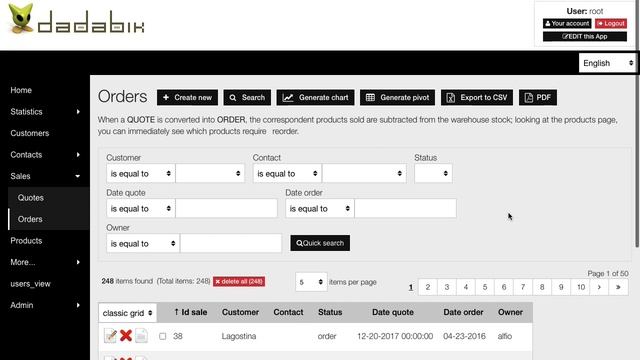Open Orders under Sales
640x360 pixels.
30,219
